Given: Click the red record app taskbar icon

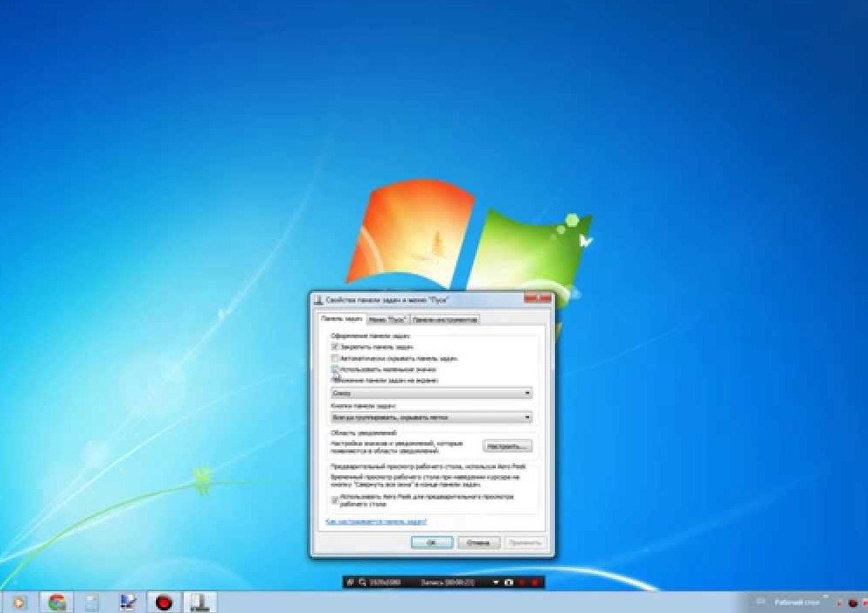Looking at the screenshot, I should pos(163,602).
